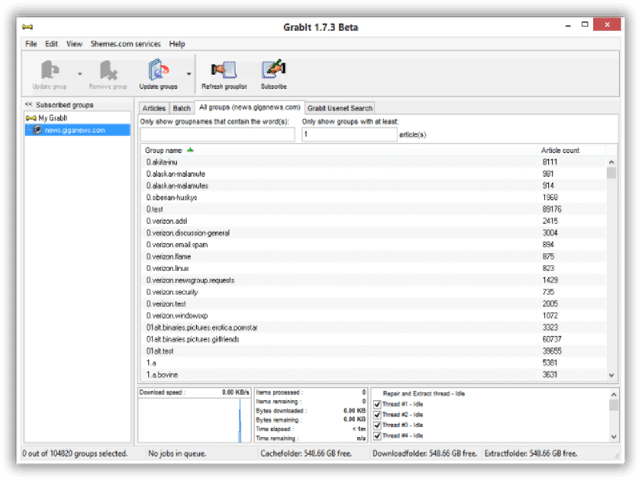Click the thread list scrollbar down arrow
Screen dimensions: 640x480
pos(613,437)
